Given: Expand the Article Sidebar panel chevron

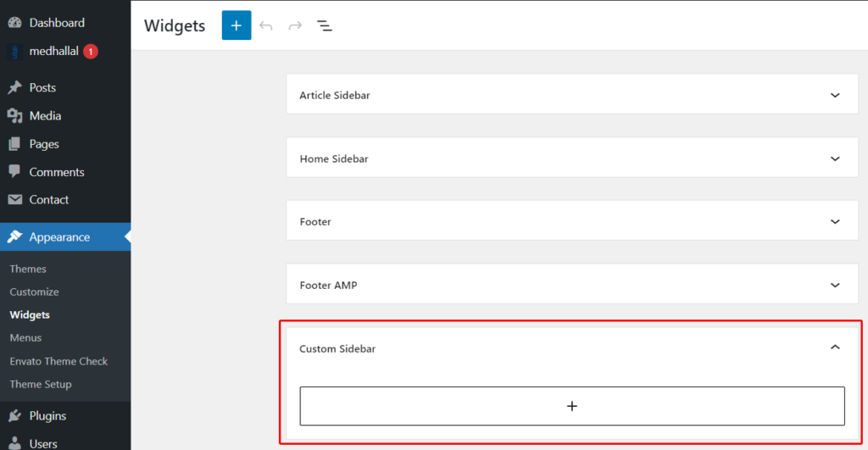Looking at the screenshot, I should pyautogui.click(x=835, y=95).
